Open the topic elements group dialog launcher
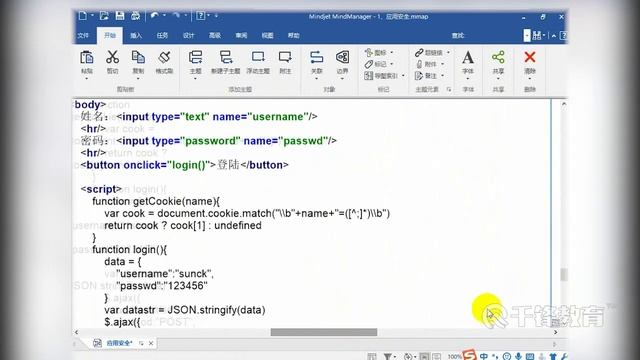 click(x=449, y=89)
